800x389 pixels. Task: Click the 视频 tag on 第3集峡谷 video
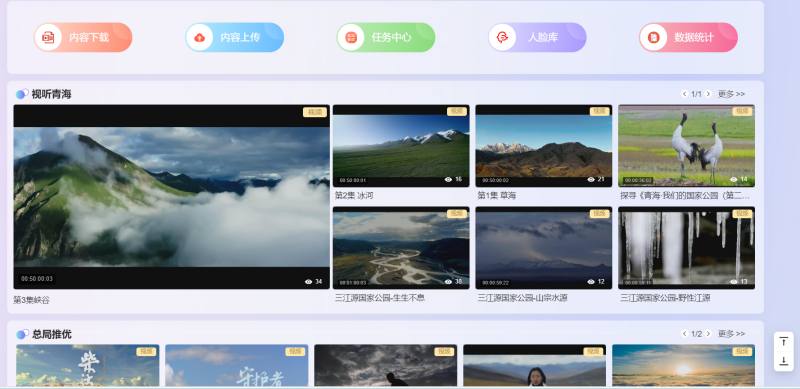click(315, 112)
